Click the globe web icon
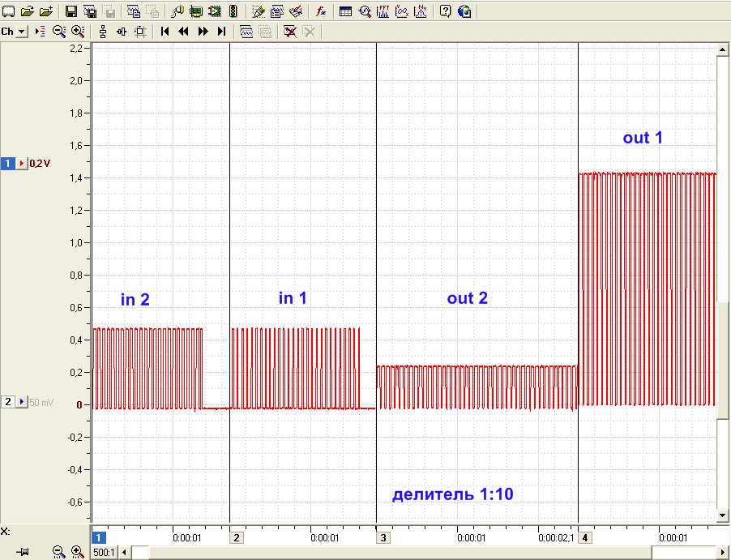Screen dimensions: 731x560 [x=464, y=11]
